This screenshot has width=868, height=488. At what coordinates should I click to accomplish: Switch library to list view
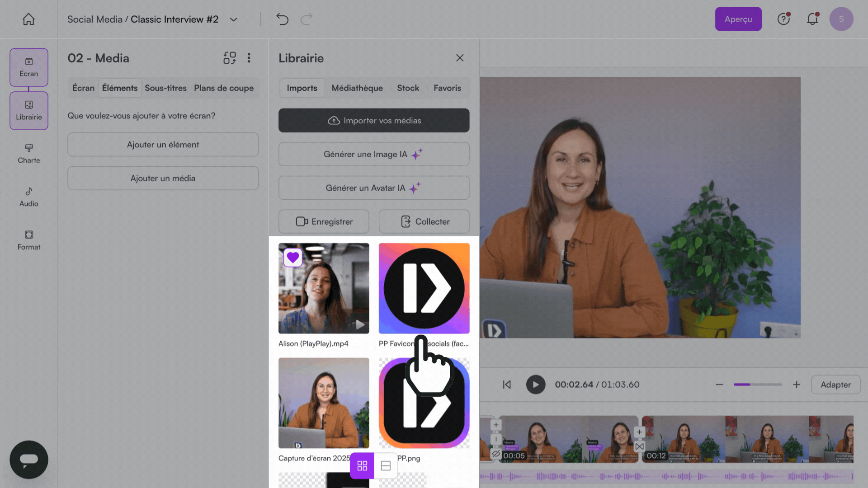point(386,465)
